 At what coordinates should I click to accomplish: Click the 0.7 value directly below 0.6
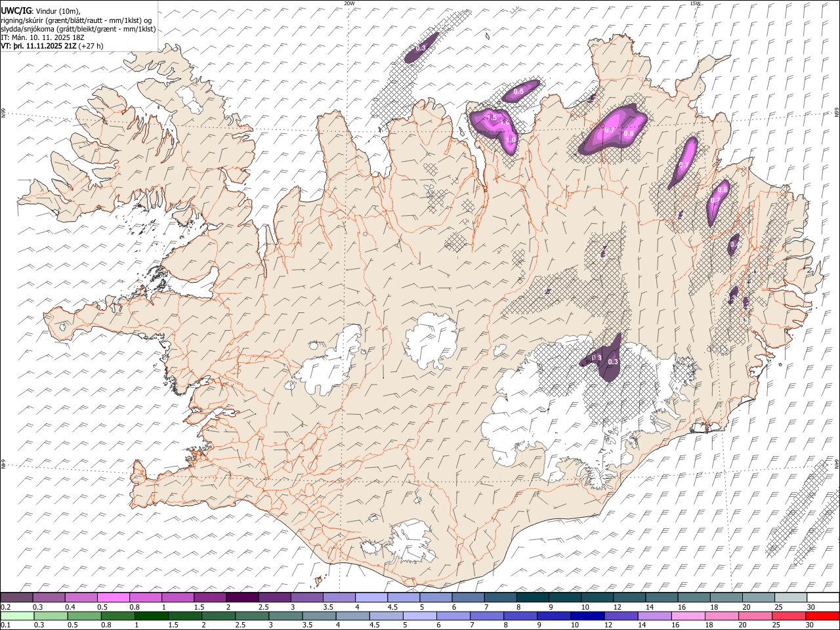tap(716, 200)
